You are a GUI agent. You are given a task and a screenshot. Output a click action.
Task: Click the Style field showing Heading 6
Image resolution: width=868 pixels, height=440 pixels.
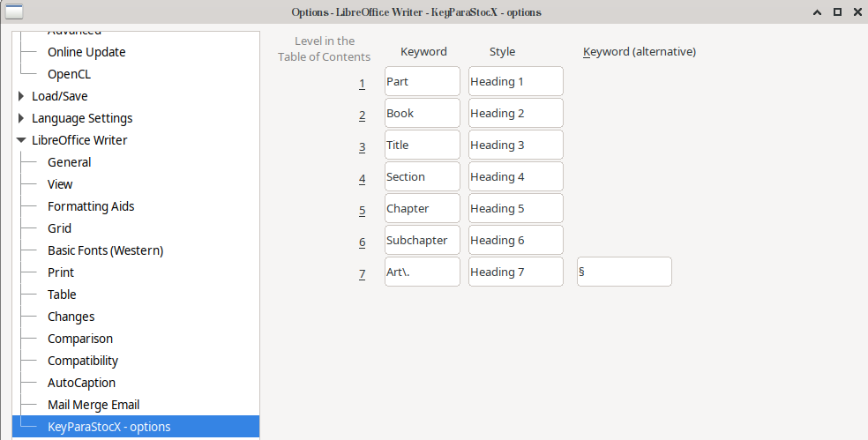point(515,240)
